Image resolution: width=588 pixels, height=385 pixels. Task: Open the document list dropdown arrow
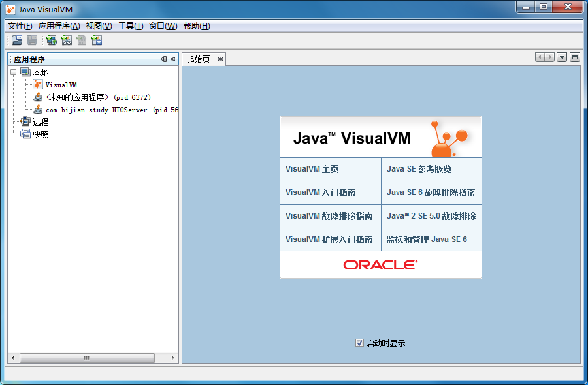(562, 57)
